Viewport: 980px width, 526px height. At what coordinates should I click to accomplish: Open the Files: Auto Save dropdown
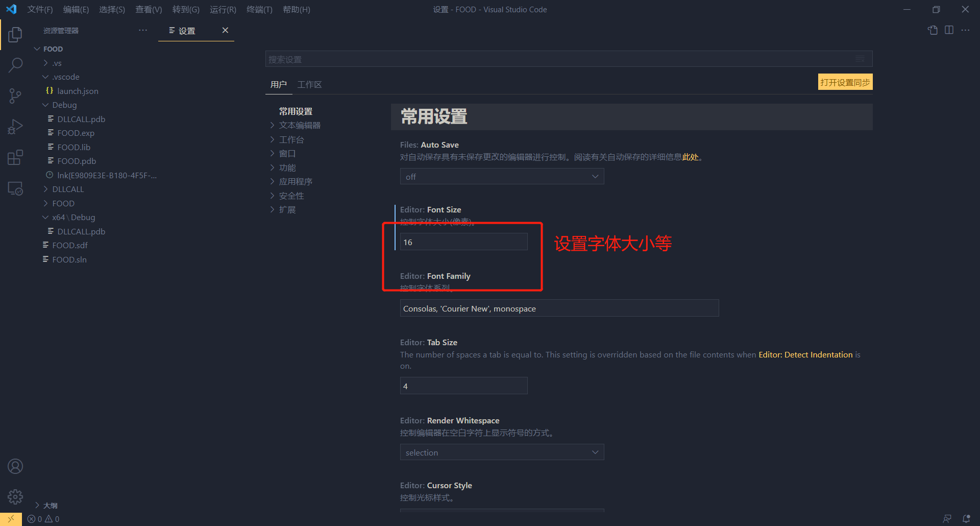tap(501, 176)
